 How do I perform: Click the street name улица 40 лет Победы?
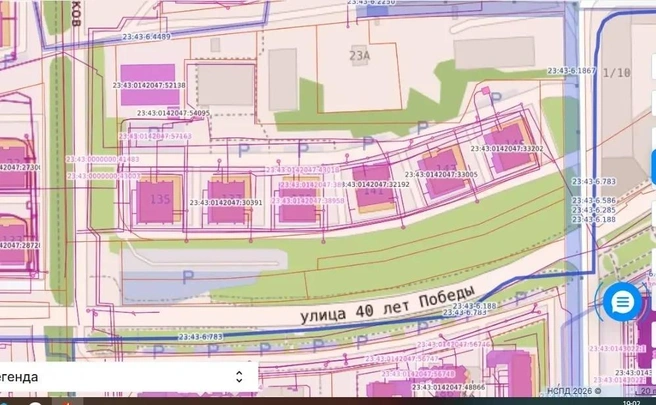tap(388, 304)
